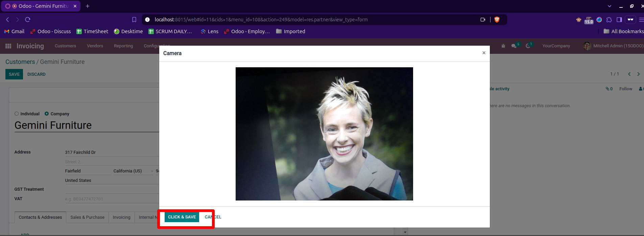Open the Mitchell Admin user menu

(613, 46)
